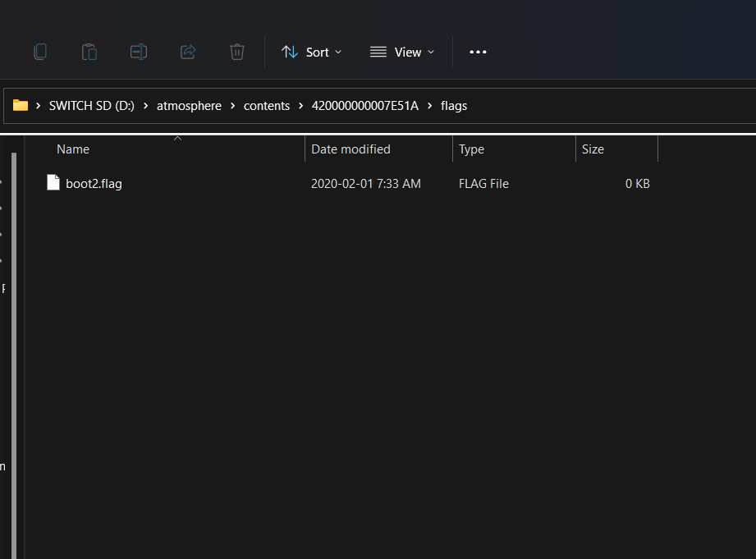The width and height of the screenshot is (756, 559).
Task: Sort by Date modified column header
Action: pyautogui.click(x=379, y=149)
